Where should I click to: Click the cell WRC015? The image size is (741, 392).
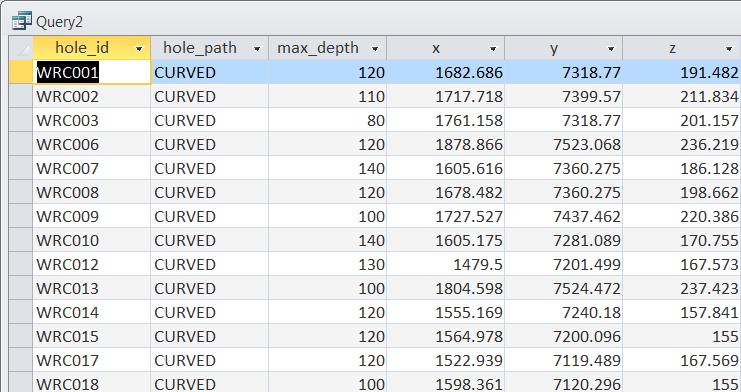pos(92,336)
